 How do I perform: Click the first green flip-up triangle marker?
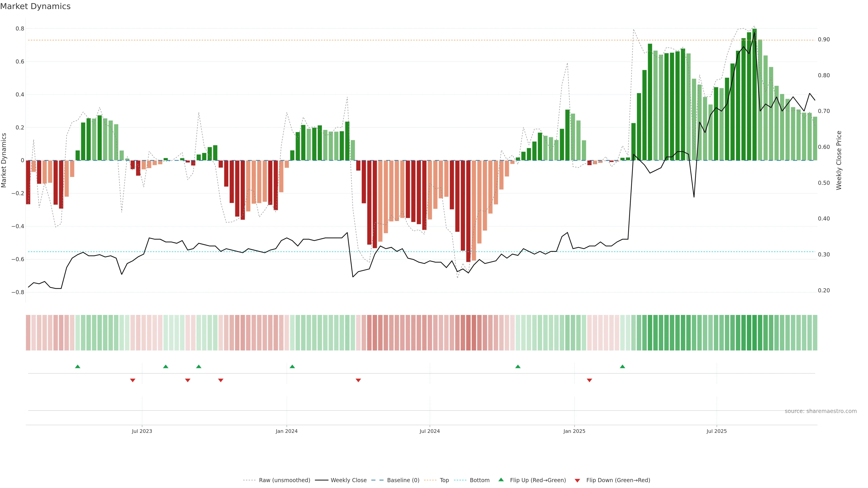pos(78,366)
